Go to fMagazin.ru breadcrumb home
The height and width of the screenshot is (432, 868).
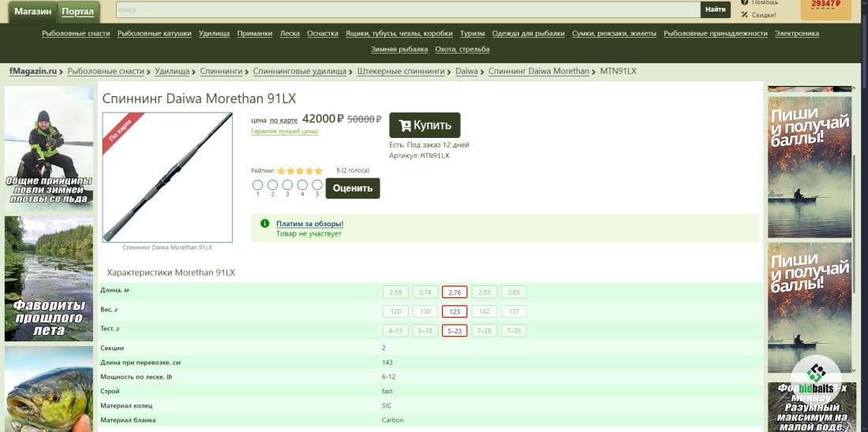(33, 72)
